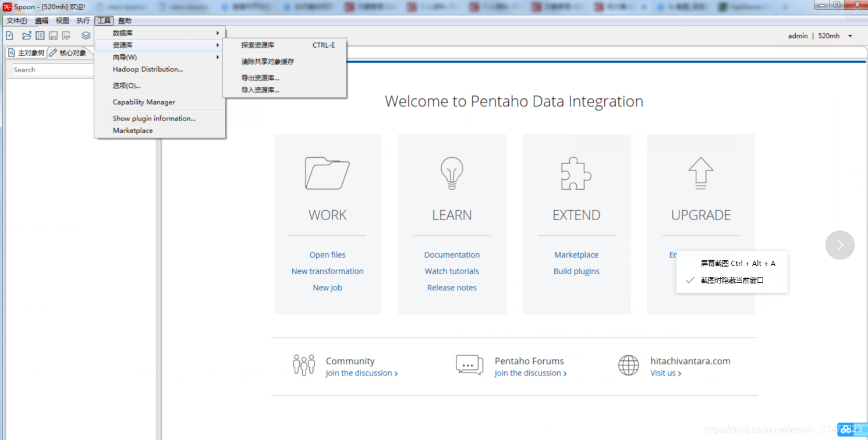Viewport: 868px width, 440px height.
Task: Click the next slide arrow button
Action: tap(840, 245)
